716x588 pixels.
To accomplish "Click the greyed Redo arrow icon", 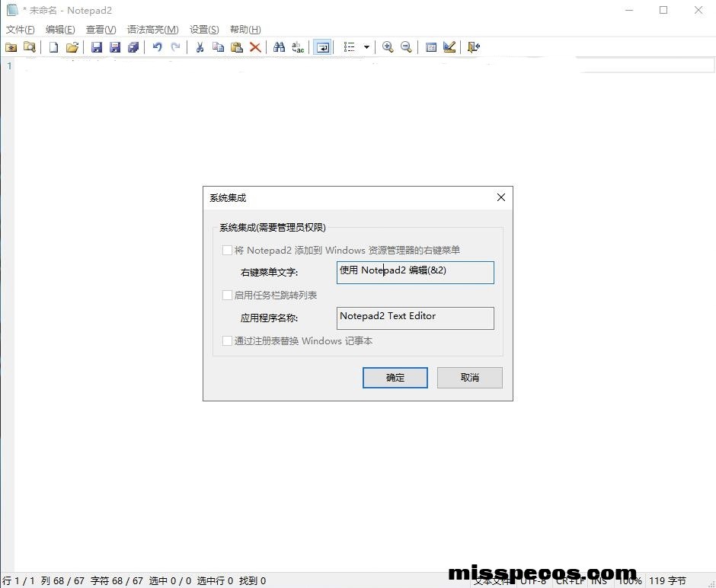I will click(x=175, y=47).
